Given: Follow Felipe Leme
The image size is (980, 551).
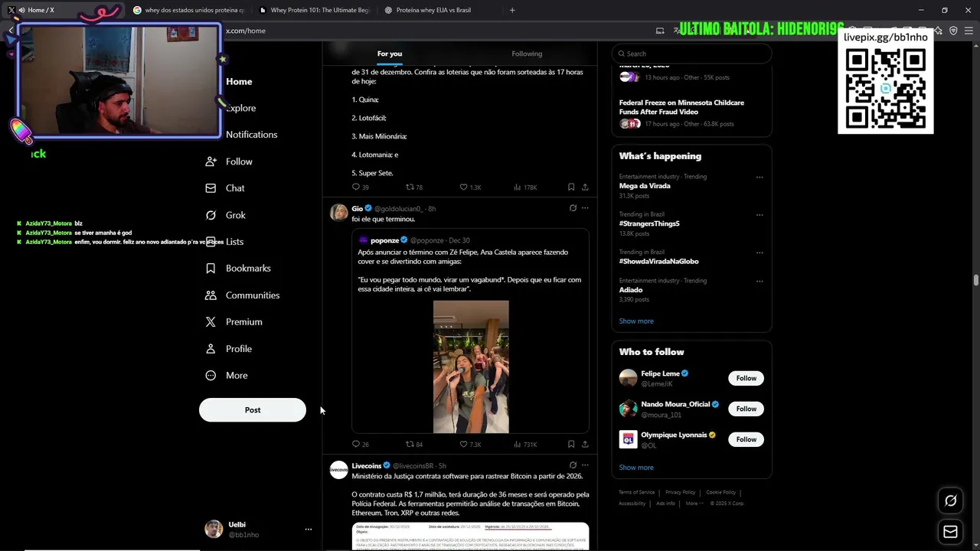Looking at the screenshot, I should pos(746,378).
